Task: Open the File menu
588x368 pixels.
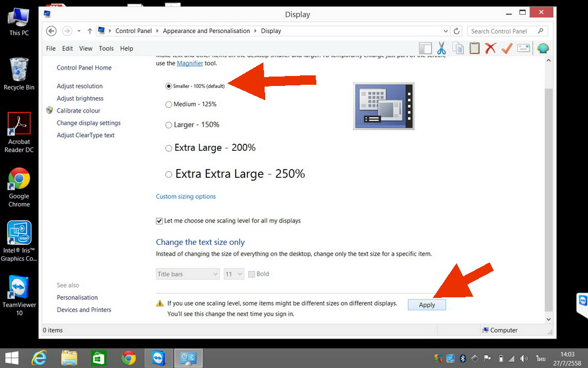Action: coord(51,48)
